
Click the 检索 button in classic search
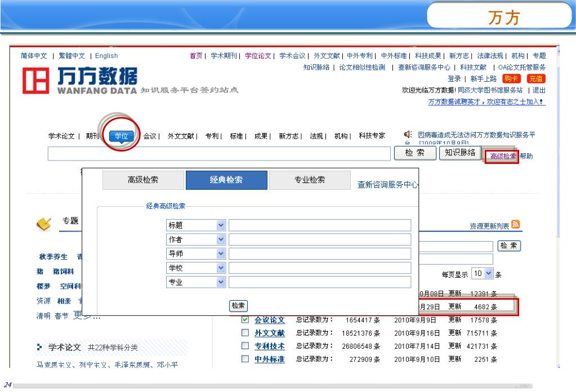[238, 306]
